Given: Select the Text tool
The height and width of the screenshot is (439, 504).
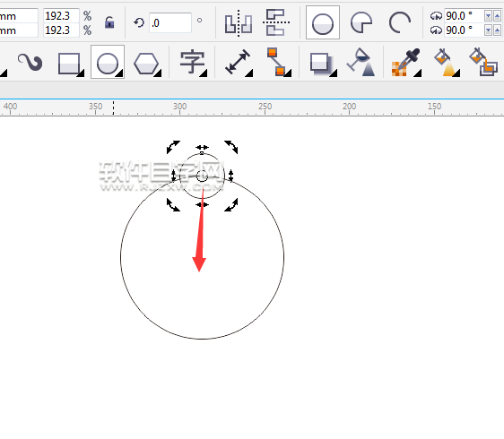Looking at the screenshot, I should click(193, 63).
